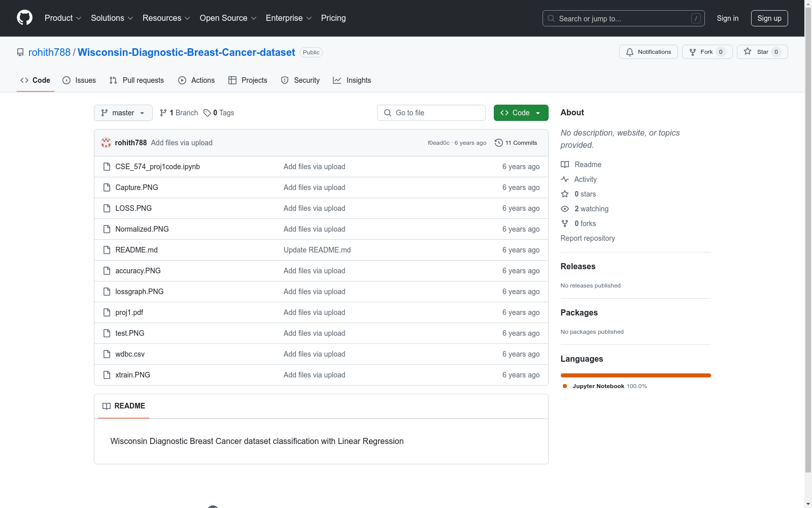Open the Report repository link
The image size is (812, 508).
588,238
